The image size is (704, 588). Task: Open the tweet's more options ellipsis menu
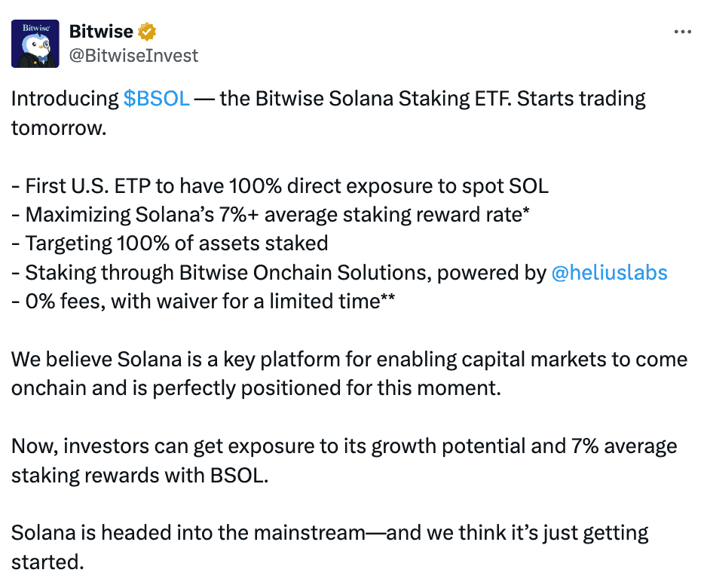coord(681,32)
